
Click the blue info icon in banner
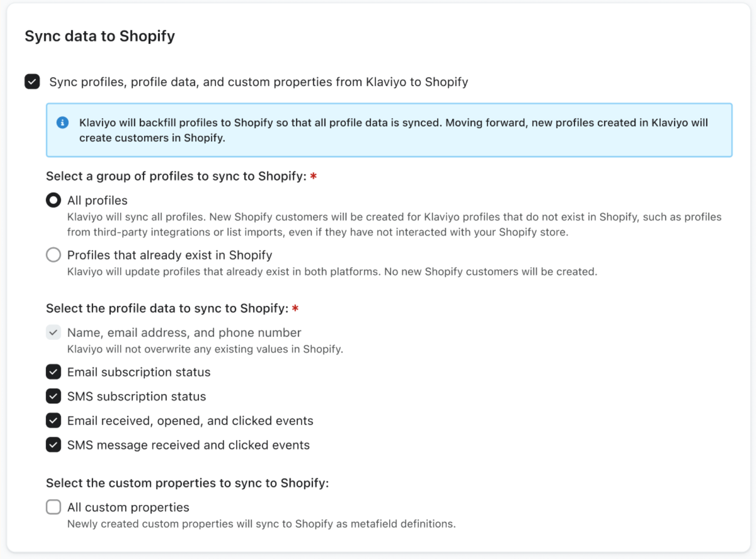click(x=62, y=122)
